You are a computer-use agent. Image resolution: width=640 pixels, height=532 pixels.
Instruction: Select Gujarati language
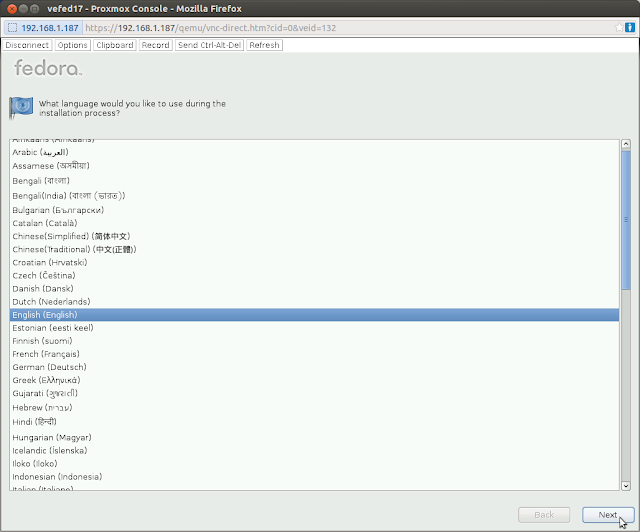point(314,393)
